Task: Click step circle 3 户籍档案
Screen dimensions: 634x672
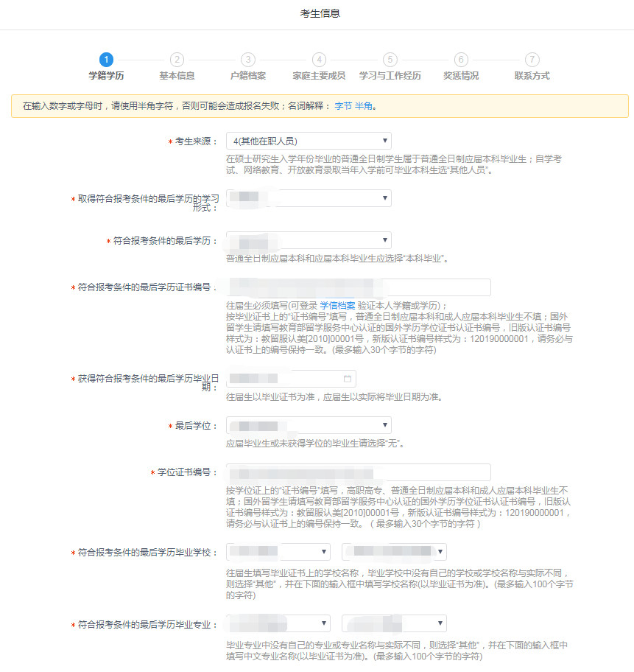Action: [x=248, y=60]
